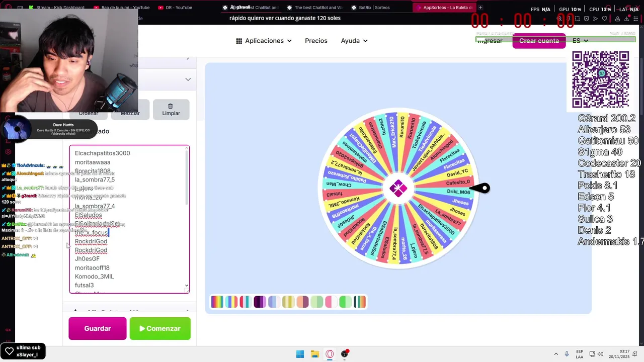Image resolution: width=644 pixels, height=362 pixels.
Task: Select the pink and white palette swatch
Action: [331, 302]
